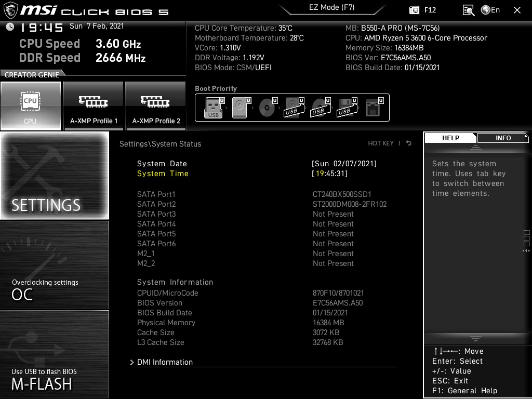532x399 pixels.
Task: Select the USB key boot device icon
Action: click(213, 108)
